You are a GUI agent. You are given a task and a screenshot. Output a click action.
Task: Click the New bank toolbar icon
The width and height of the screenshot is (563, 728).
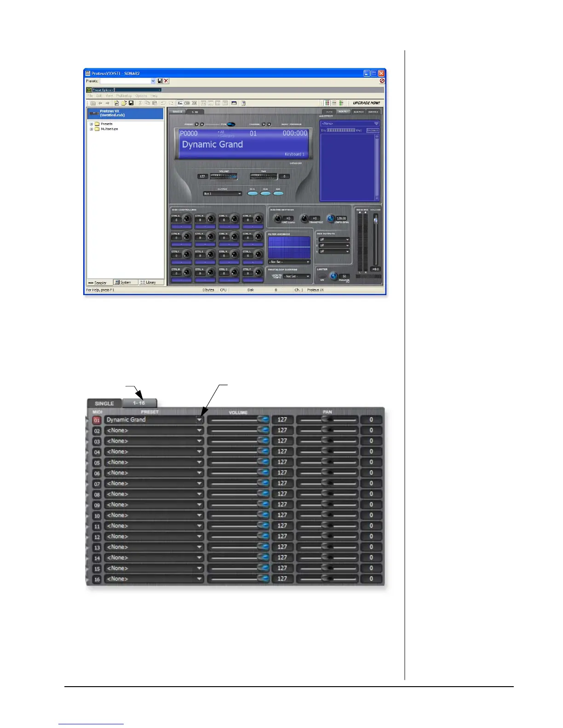click(117, 103)
